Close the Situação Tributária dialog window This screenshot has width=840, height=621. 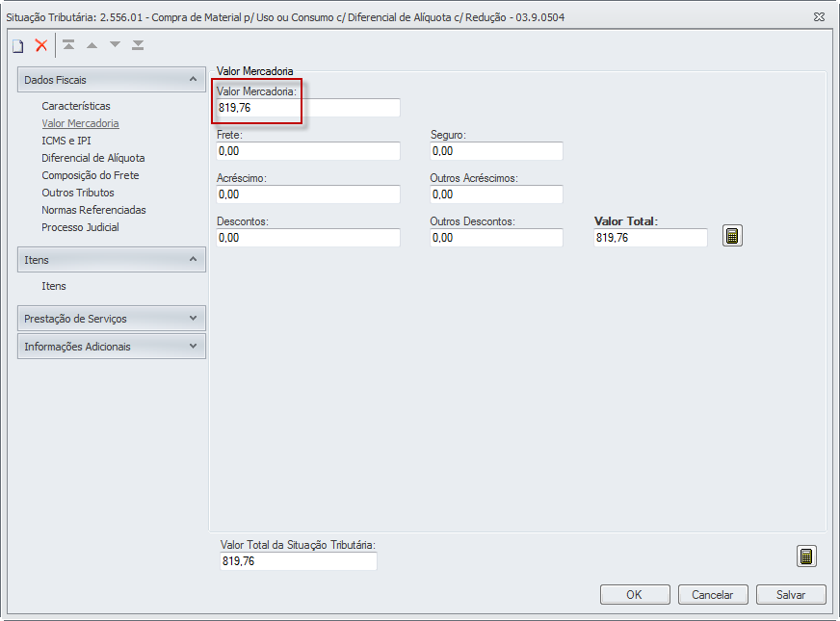(x=819, y=16)
